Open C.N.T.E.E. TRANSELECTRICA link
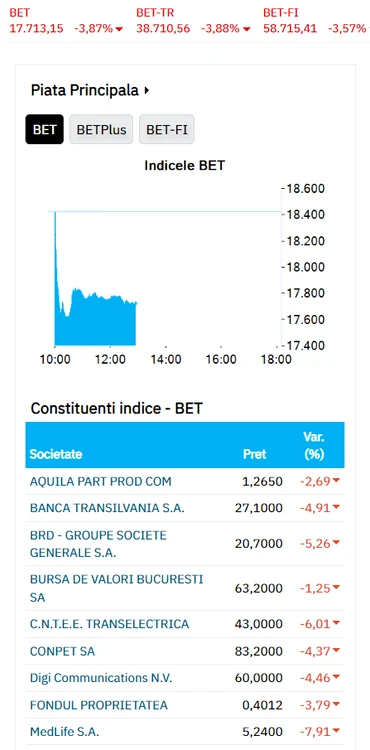Viewport: 370px width, 750px height. click(x=109, y=624)
